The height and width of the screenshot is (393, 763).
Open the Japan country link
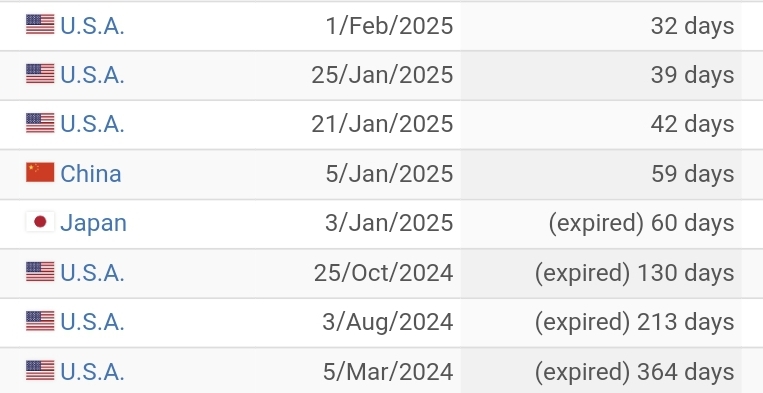click(93, 223)
